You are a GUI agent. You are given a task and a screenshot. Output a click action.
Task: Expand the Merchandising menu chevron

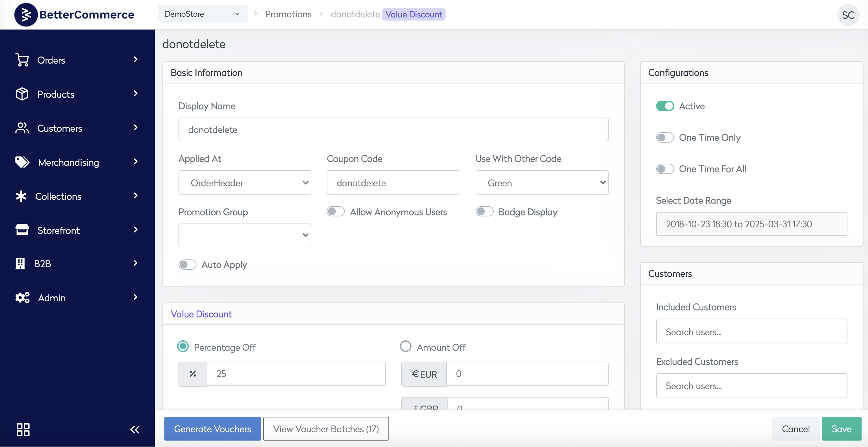pos(135,162)
